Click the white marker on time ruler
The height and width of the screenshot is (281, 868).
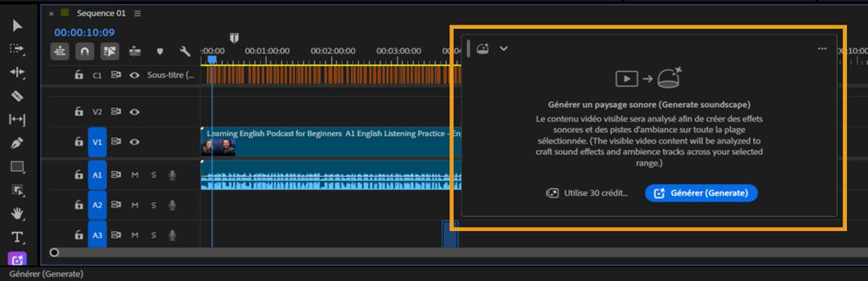pos(234,38)
